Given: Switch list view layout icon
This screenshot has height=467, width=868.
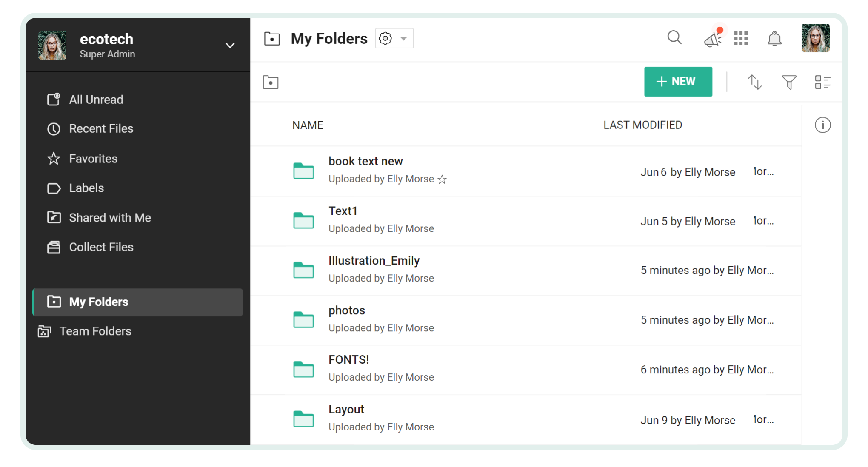Looking at the screenshot, I should [x=822, y=82].
